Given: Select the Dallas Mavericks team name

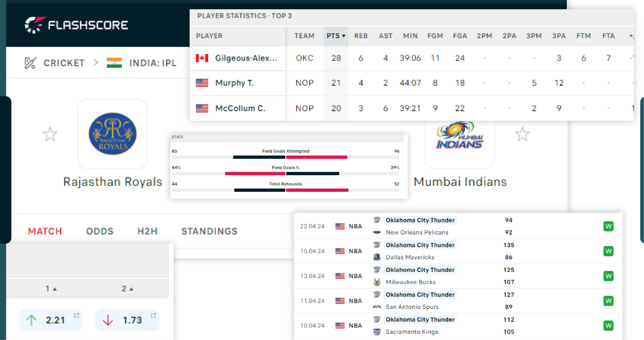Looking at the screenshot, I should click(410, 257).
